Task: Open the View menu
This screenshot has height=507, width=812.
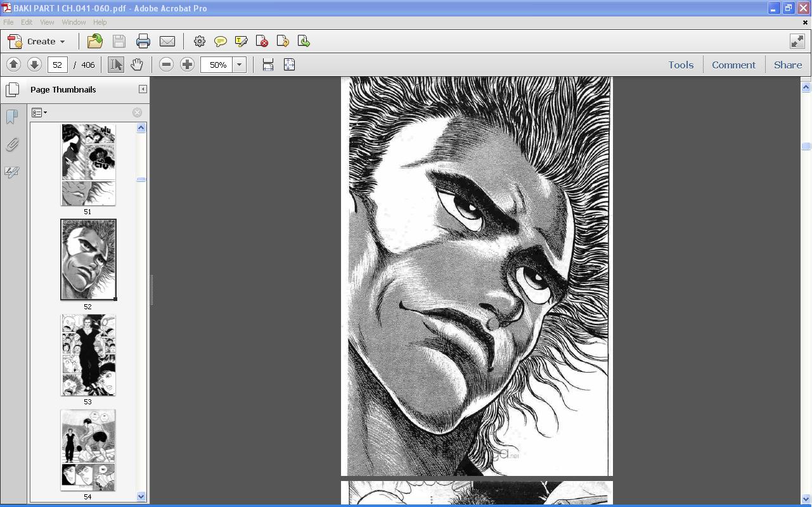Action: pos(47,22)
